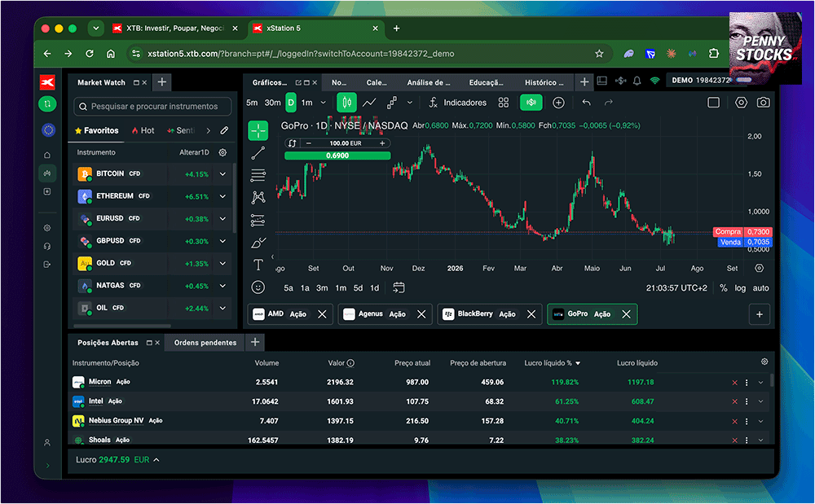Open the chart type dropdown arrow

pyautogui.click(x=410, y=103)
